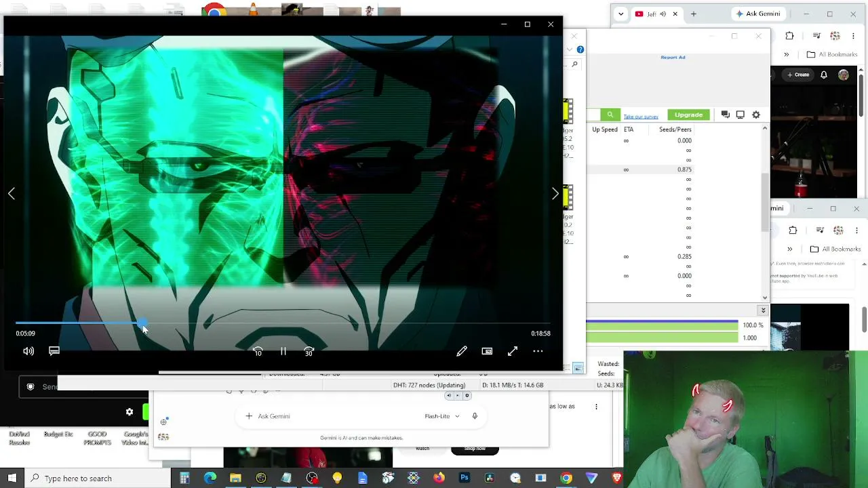Open three-dot menu in lower Chrome window

click(x=856, y=230)
